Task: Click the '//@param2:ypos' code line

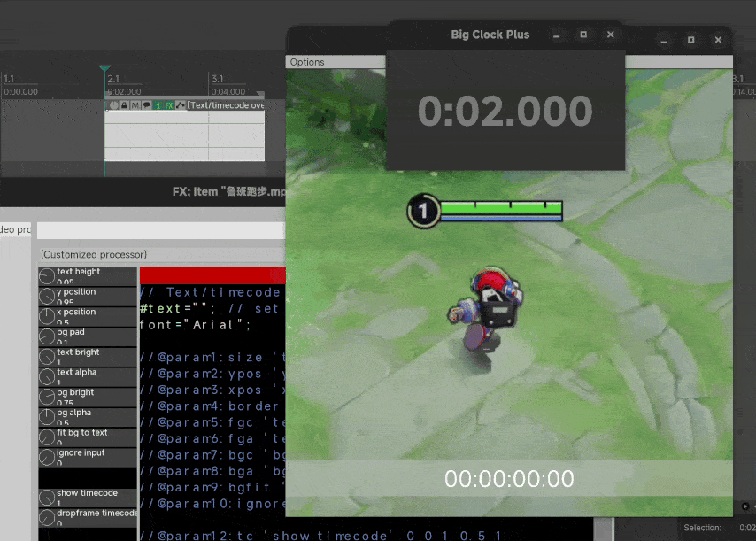Action: [212, 374]
